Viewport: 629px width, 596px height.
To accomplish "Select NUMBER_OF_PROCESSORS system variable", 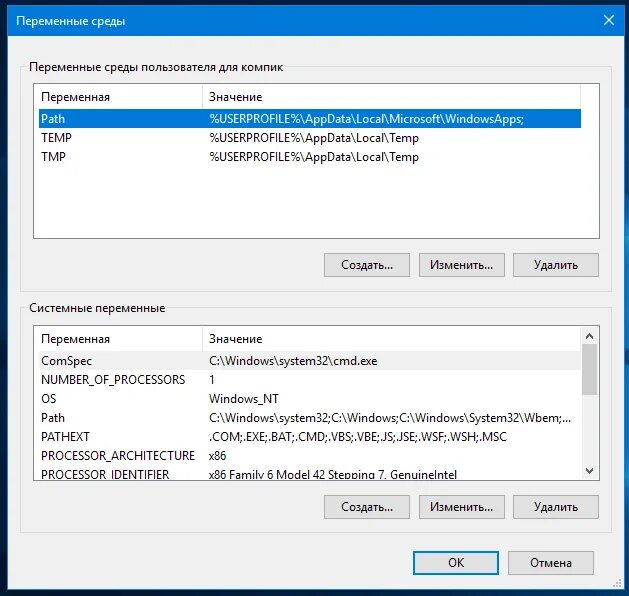I will (x=310, y=379).
